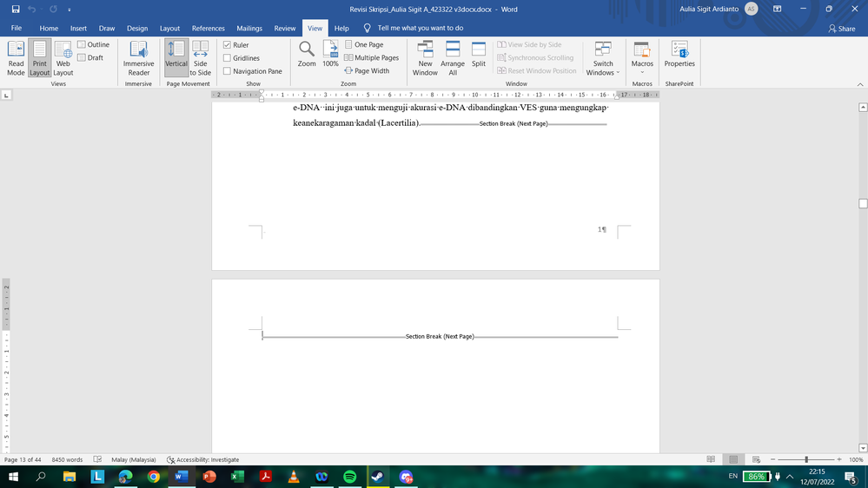Image resolution: width=868 pixels, height=488 pixels.
Task: Open a New Window of the document
Action: click(425, 58)
